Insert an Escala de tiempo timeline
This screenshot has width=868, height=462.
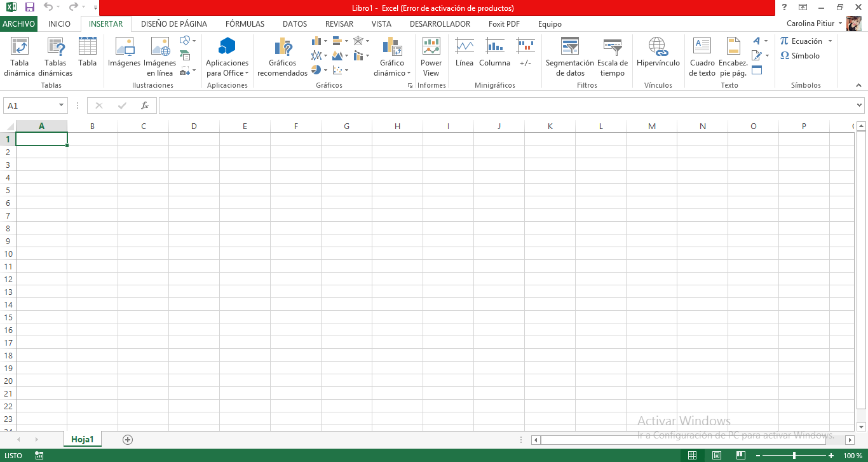[x=613, y=57]
